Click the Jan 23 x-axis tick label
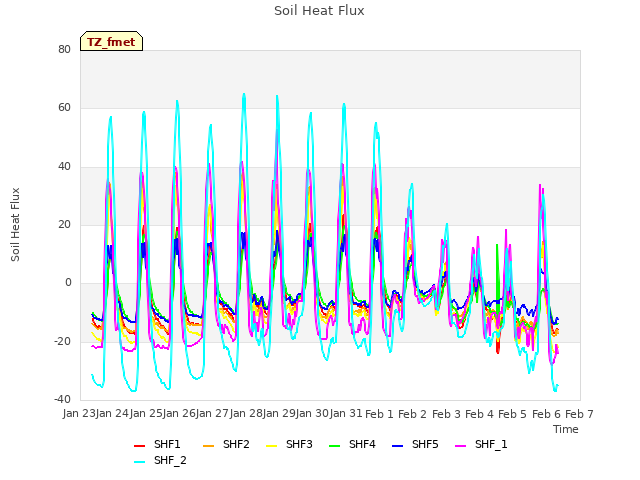This screenshot has height=480, width=640. [79, 413]
